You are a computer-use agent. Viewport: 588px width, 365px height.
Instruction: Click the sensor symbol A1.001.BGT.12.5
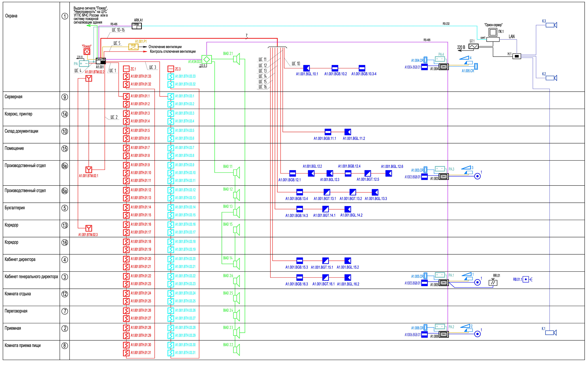click(368, 173)
